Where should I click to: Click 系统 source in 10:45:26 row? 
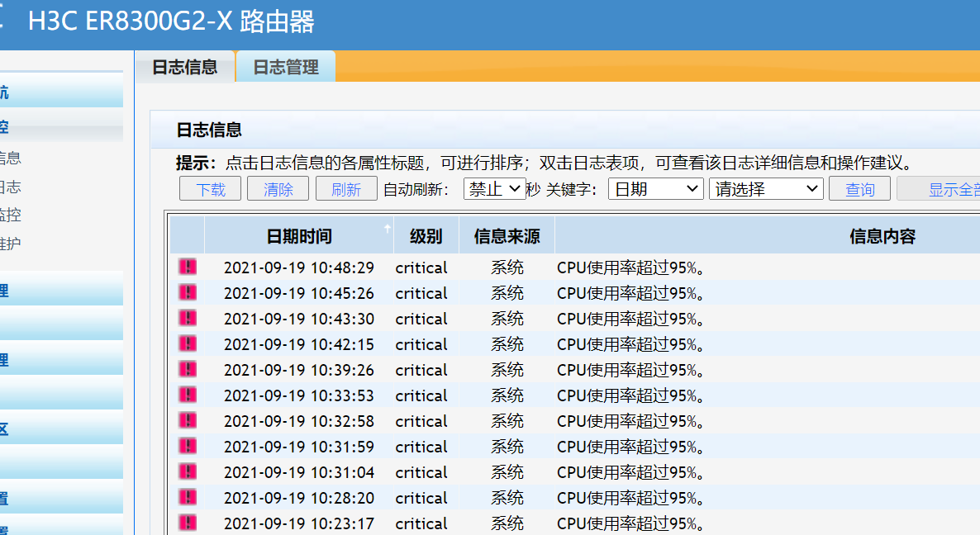click(x=507, y=293)
